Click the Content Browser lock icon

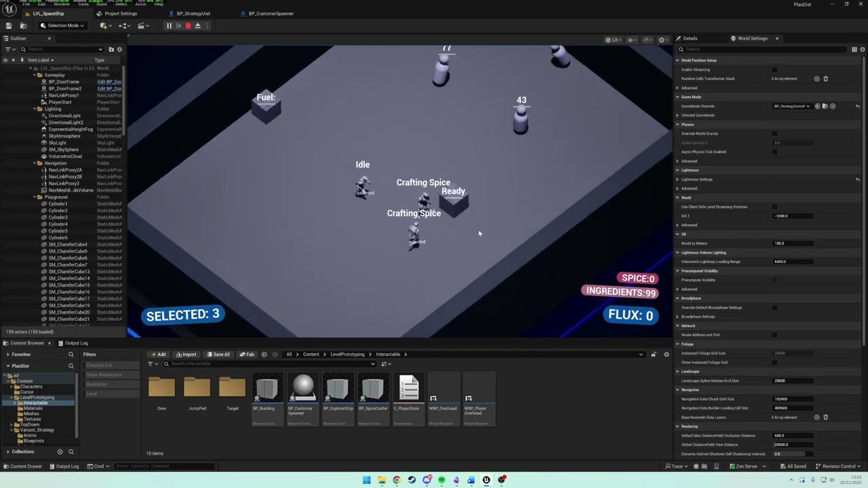pyautogui.click(x=654, y=354)
